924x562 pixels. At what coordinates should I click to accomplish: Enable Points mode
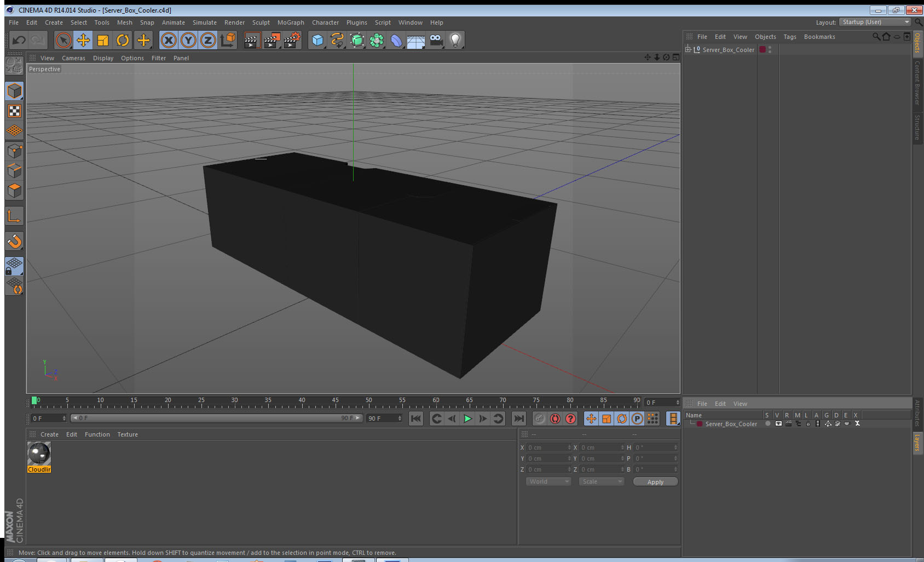14,151
